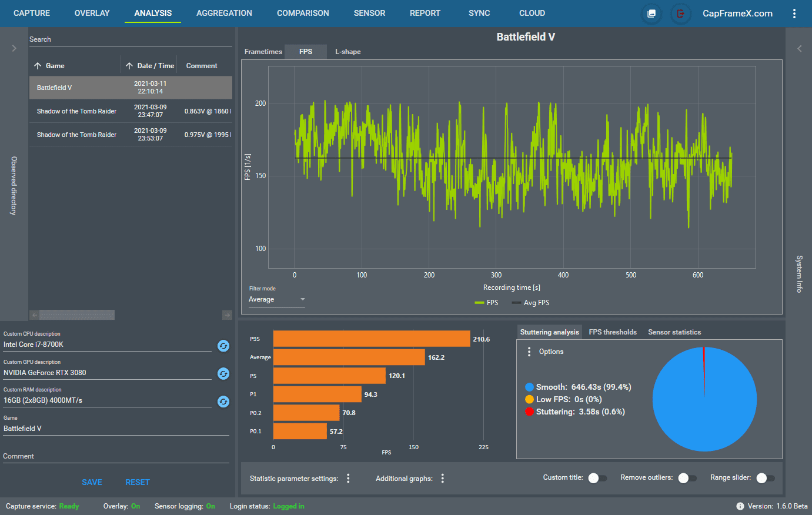Click the Custom GPU description field
This screenshot has width=812, height=515.
tap(107, 373)
